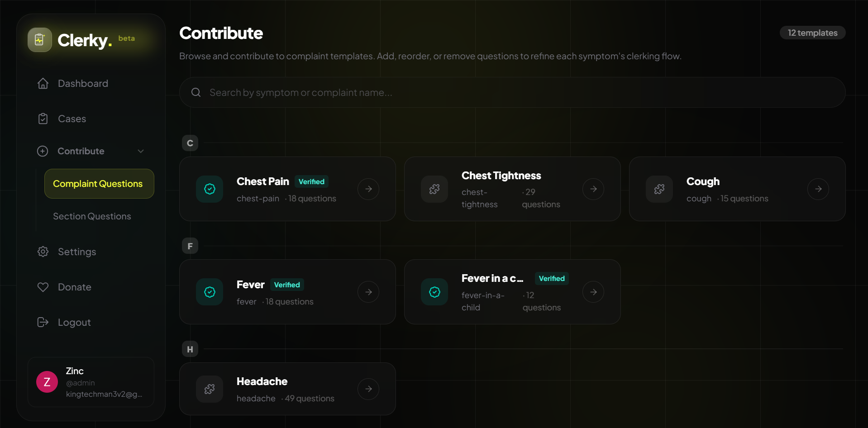Click Fever in a child Verified badge
Image resolution: width=868 pixels, height=428 pixels.
click(x=552, y=278)
